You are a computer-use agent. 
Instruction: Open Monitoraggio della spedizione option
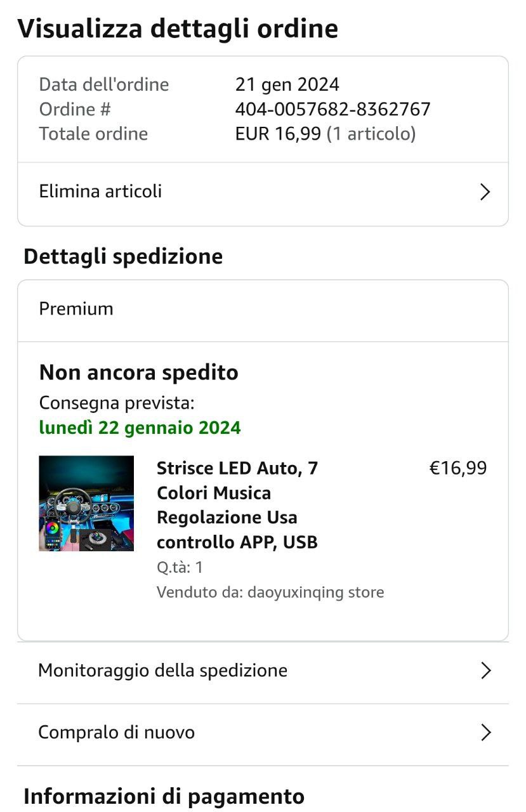pyautogui.click(x=263, y=671)
